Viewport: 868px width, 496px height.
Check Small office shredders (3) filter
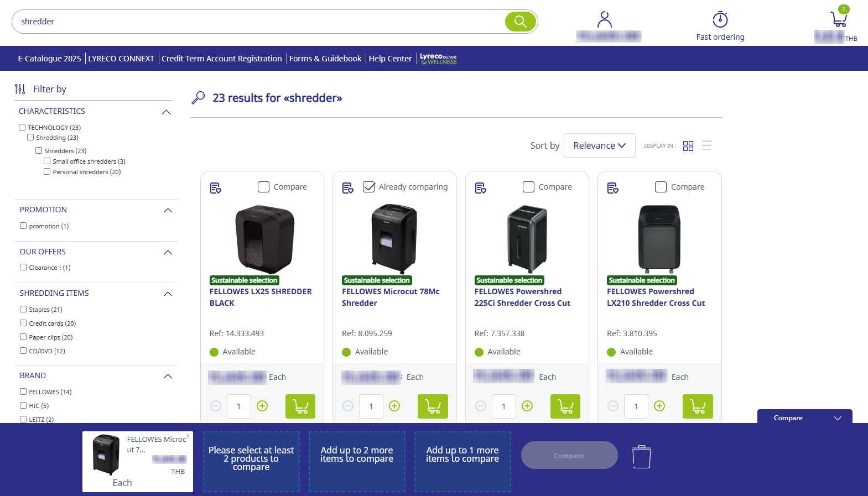pos(47,161)
